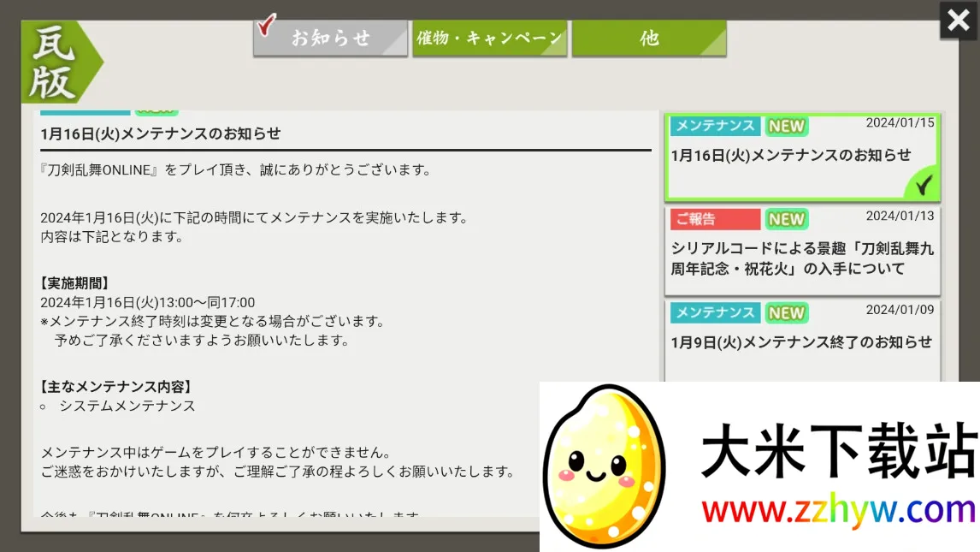
Task: Click the NEW badge on the 2024/01/15 card
Action: point(787,127)
